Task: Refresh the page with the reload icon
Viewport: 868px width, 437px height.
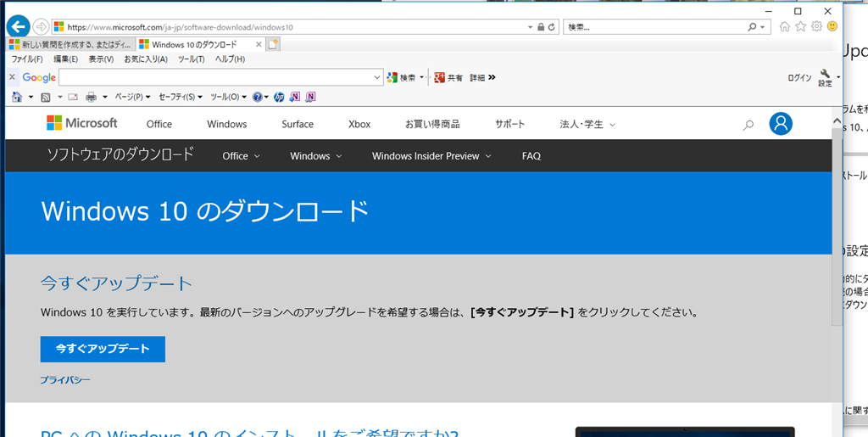Action: 551,26
